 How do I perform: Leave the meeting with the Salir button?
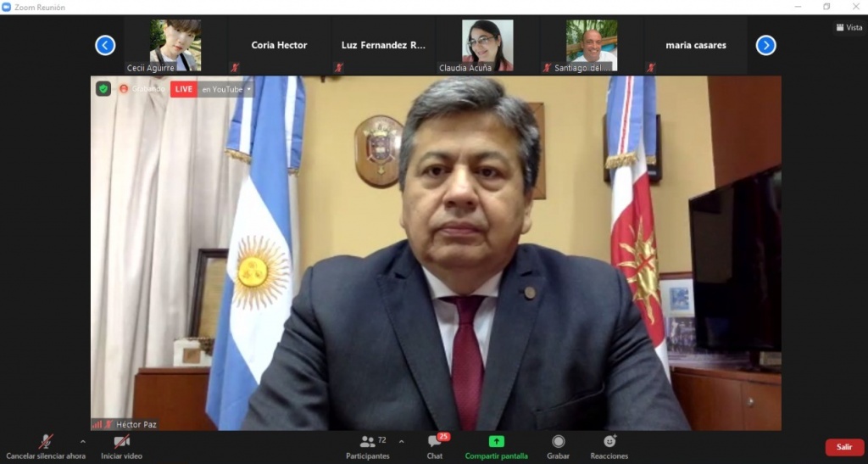tap(844, 447)
